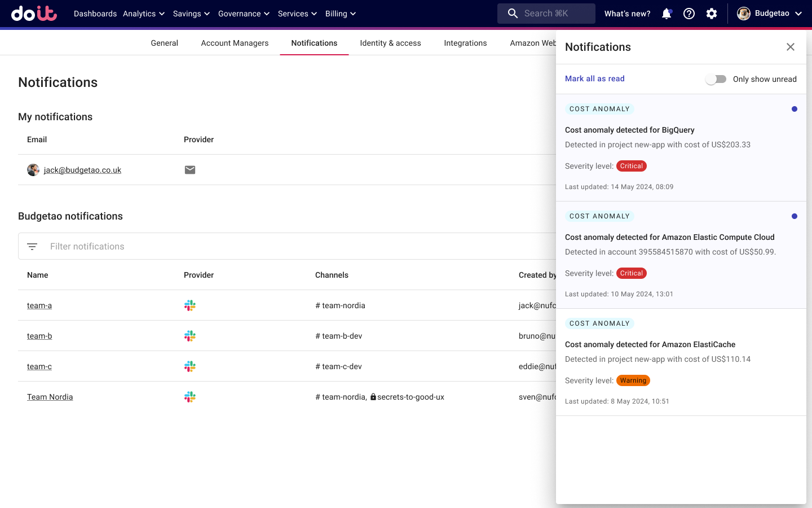
Task: Switch to the Integrations tab
Action: pos(466,43)
